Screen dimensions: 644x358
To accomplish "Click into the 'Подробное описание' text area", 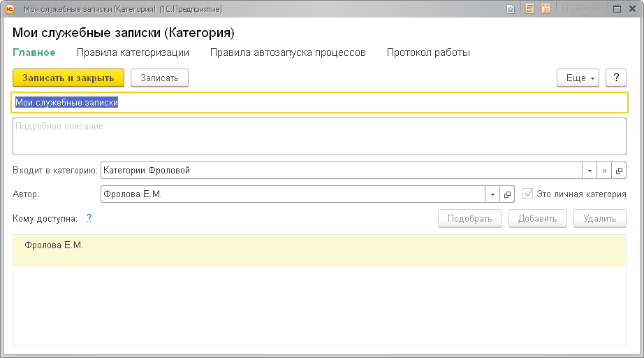I will 319,136.
